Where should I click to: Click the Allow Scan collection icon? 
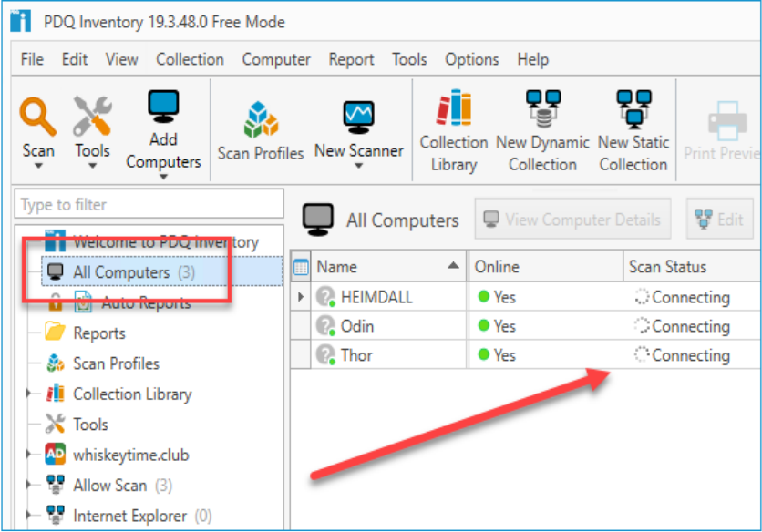pos(55,485)
